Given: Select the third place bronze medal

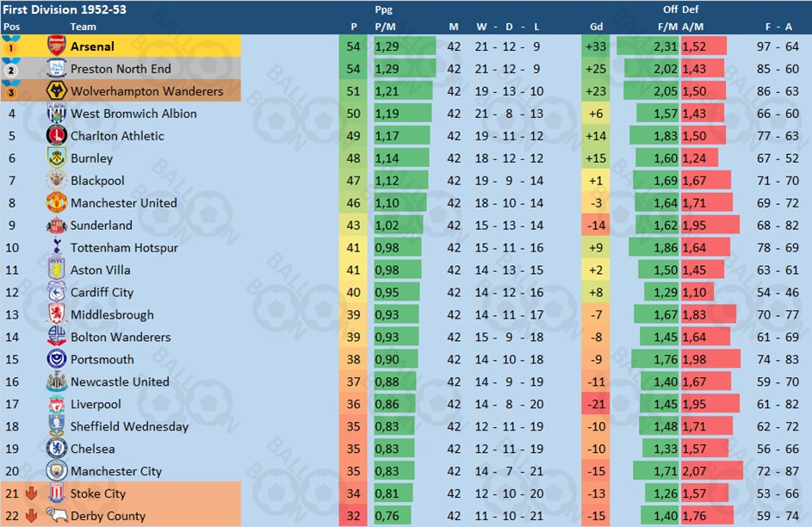Looking at the screenshot, I should (x=10, y=90).
